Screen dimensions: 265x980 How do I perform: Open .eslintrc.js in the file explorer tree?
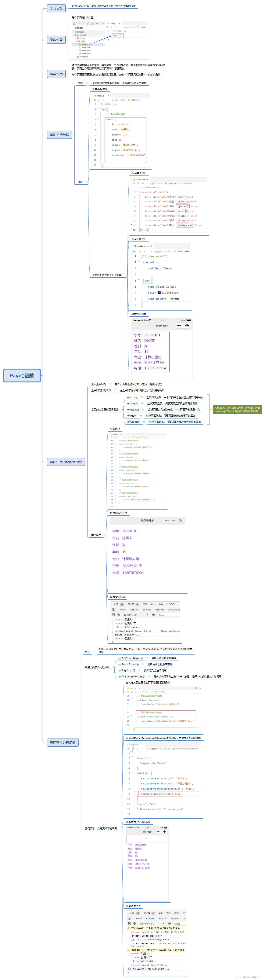(82, 57)
